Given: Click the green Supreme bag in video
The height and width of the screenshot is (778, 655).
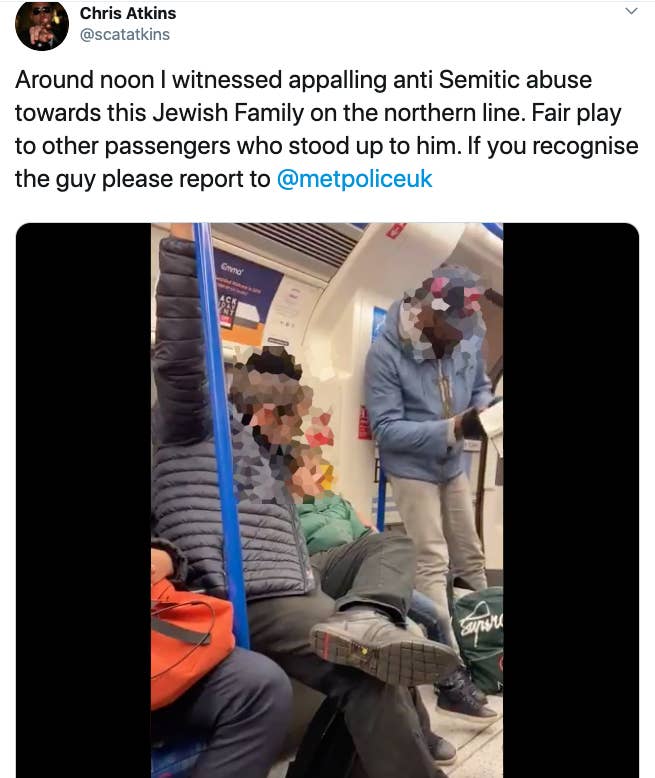Looking at the screenshot, I should (x=479, y=638).
